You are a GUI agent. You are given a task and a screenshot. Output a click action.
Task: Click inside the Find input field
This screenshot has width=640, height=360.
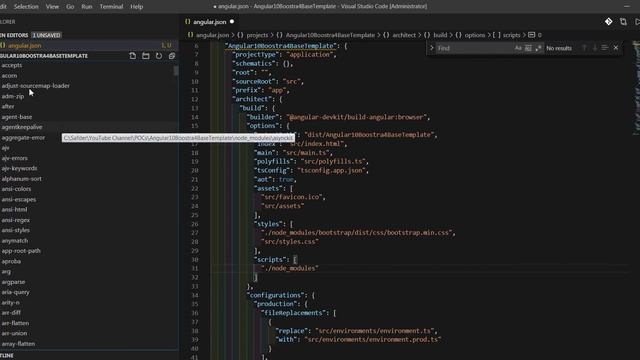tap(473, 48)
